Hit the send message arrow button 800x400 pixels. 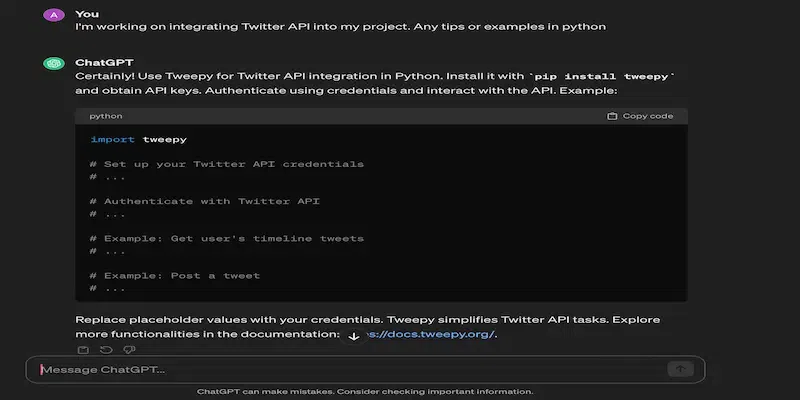(x=680, y=369)
